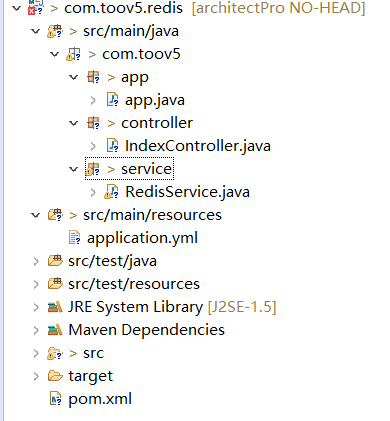Click the source folder icon of src/main/java
Image resolution: width=390 pixels, height=421 pixels.
click(55, 31)
